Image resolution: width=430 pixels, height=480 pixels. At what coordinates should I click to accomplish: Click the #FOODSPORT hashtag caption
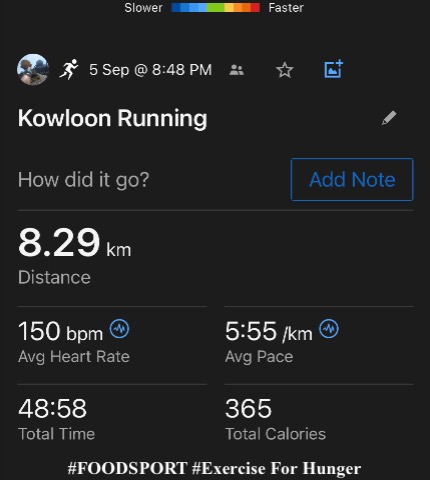(127, 468)
